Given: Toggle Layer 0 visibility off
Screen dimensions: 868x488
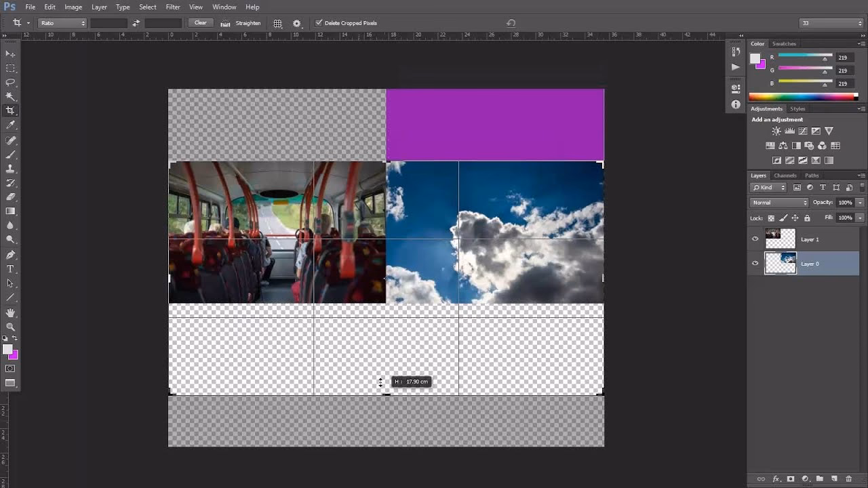Looking at the screenshot, I should pyautogui.click(x=755, y=262).
